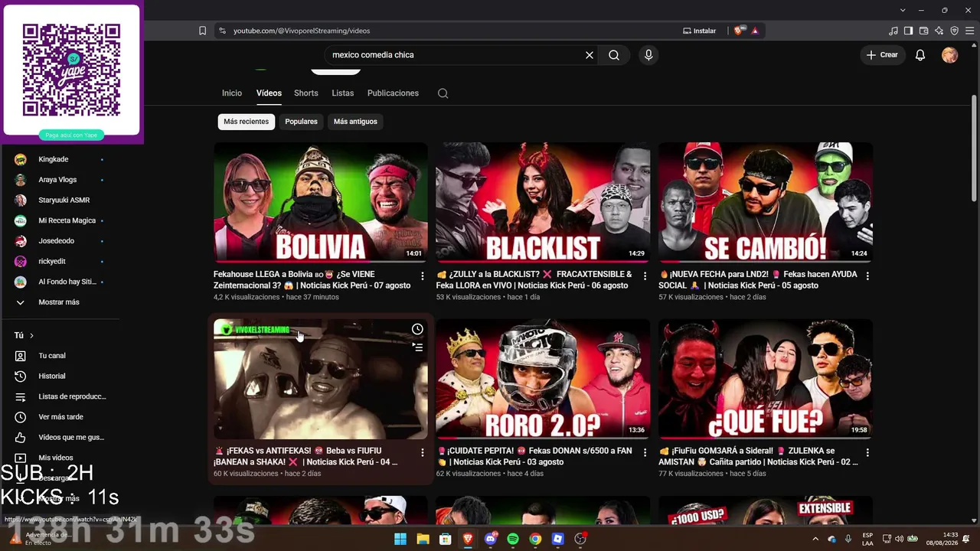Select the 'Populares' filter chip
This screenshot has height=551, width=980.
click(x=301, y=122)
